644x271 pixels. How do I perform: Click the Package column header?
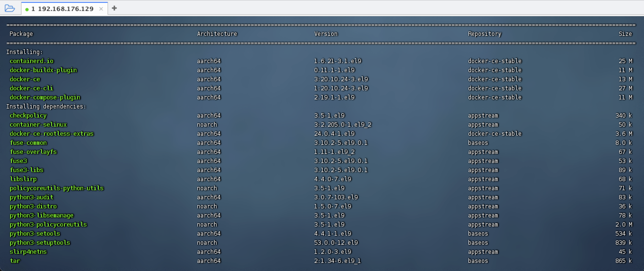pos(21,34)
